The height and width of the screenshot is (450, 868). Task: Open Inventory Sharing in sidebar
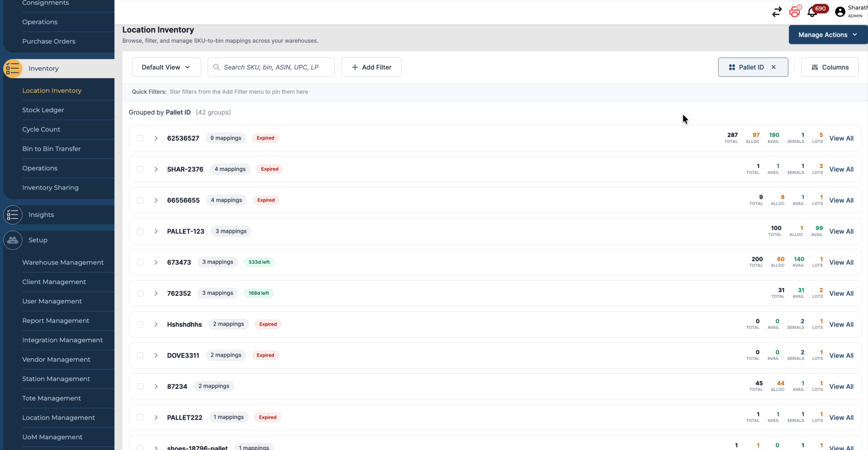(51, 188)
